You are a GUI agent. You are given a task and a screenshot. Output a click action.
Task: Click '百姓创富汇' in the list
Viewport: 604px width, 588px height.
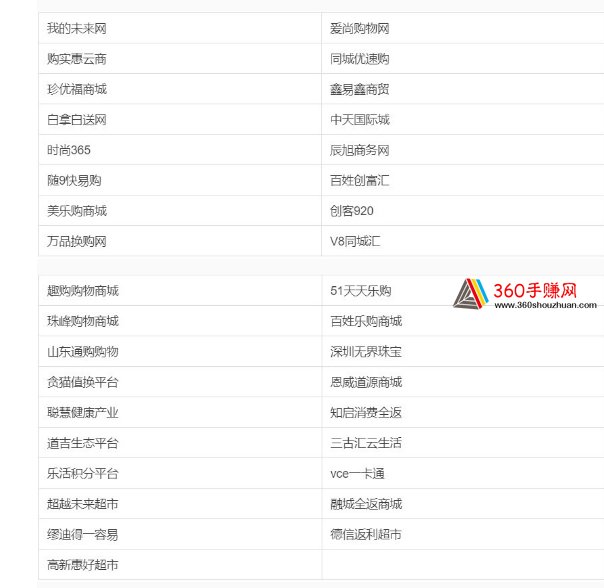click(359, 180)
